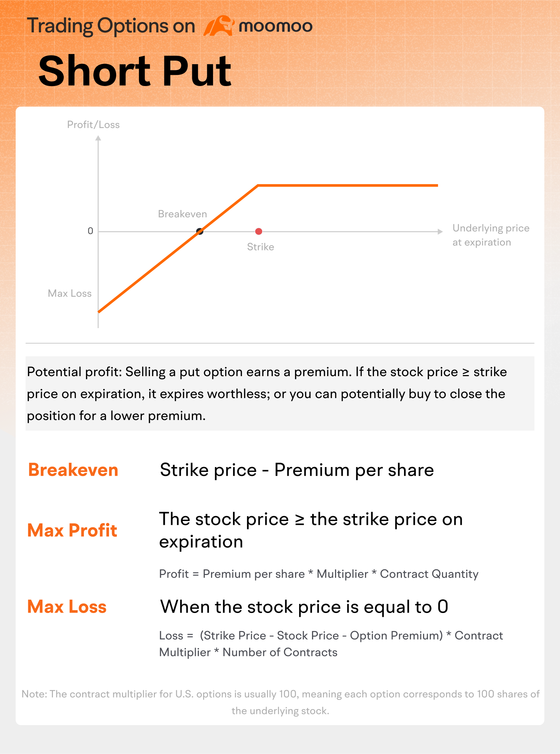
Task: Click the underlying price axis arrowhead
Action: (x=440, y=232)
